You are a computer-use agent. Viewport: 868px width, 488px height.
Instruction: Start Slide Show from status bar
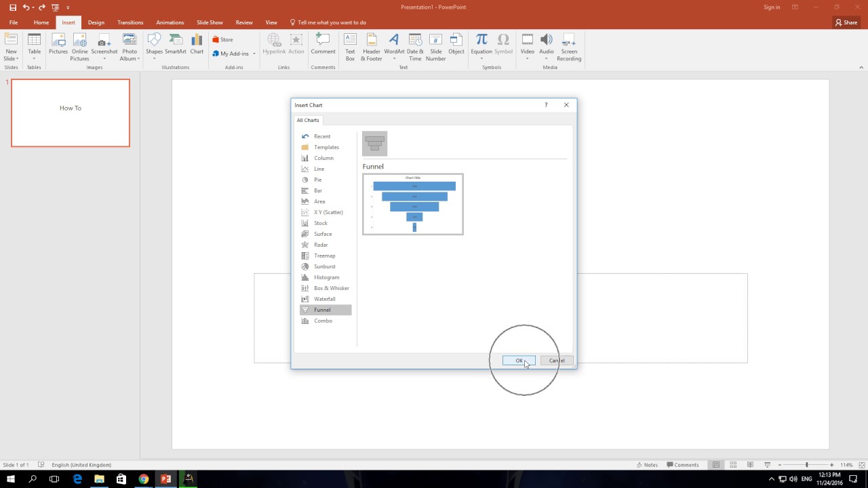click(768, 465)
